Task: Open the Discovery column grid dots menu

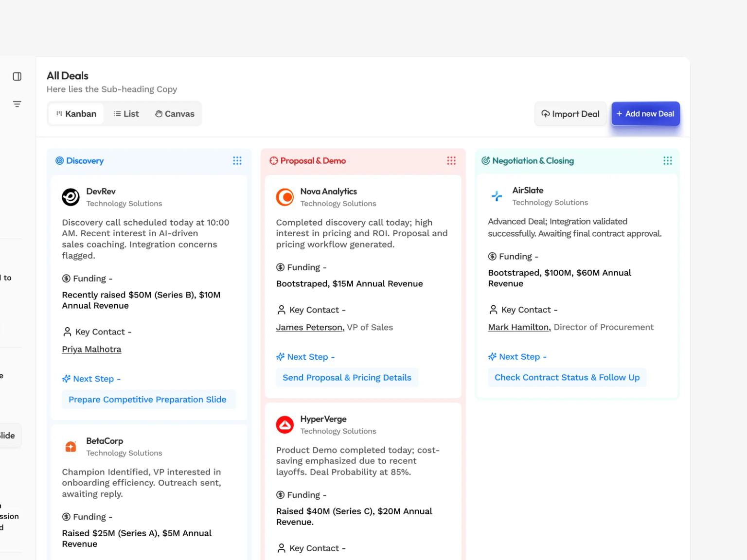Action: point(237,160)
